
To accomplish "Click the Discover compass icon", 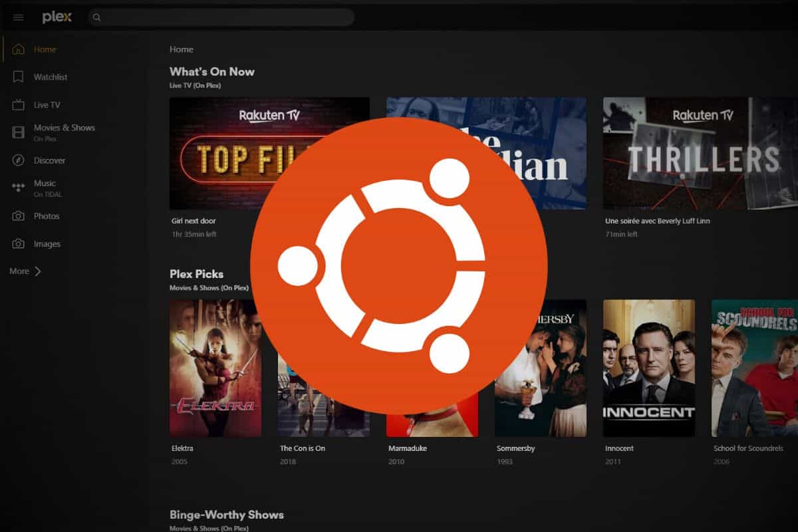I will [19, 160].
